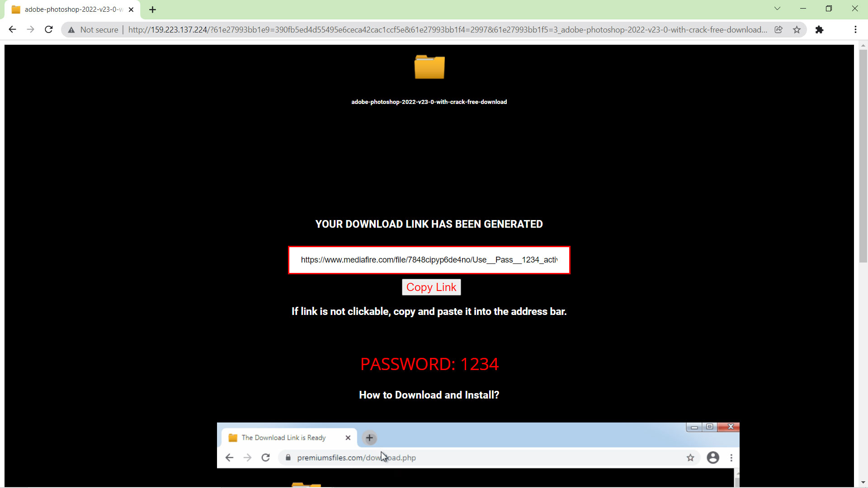Click the scrollbar up arrow

863,45
